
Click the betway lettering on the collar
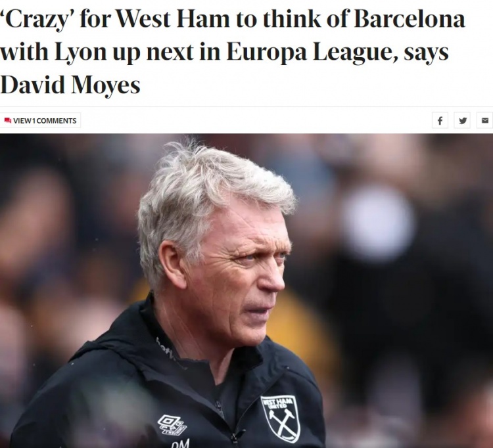[166, 349]
